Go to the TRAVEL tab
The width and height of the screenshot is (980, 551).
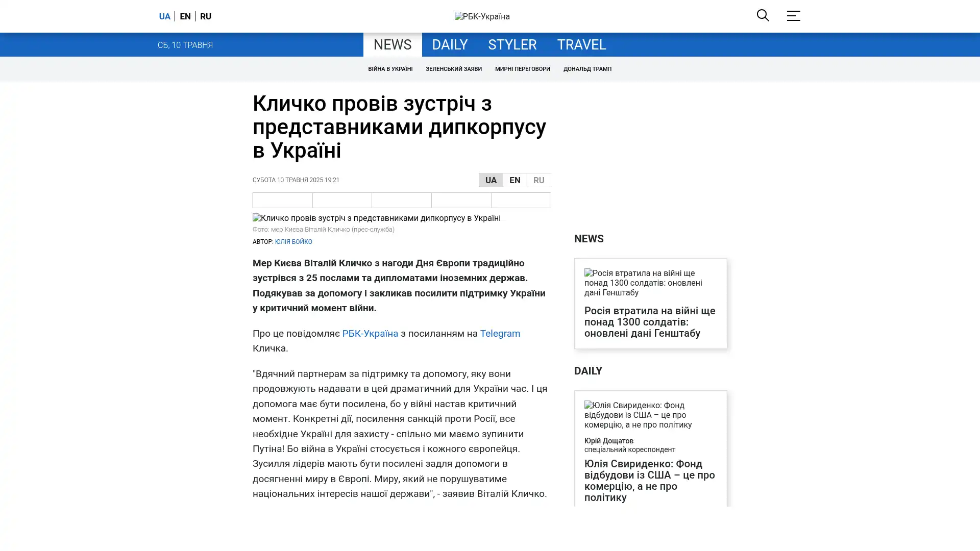pyautogui.click(x=581, y=45)
